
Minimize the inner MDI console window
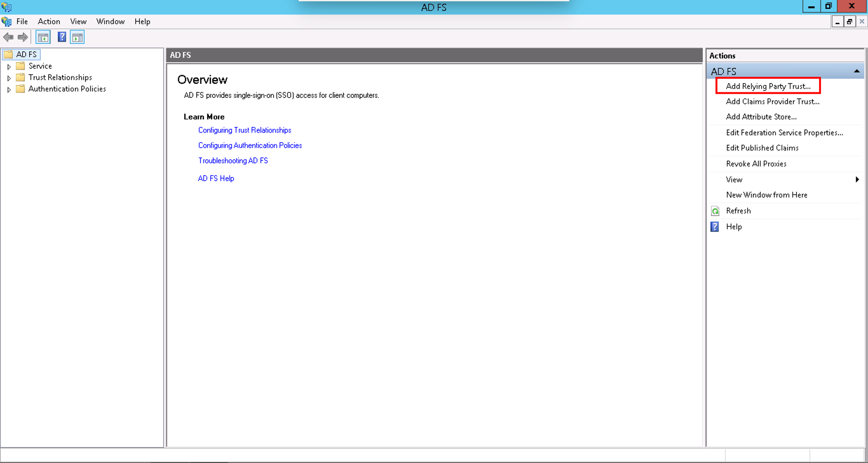(x=837, y=21)
